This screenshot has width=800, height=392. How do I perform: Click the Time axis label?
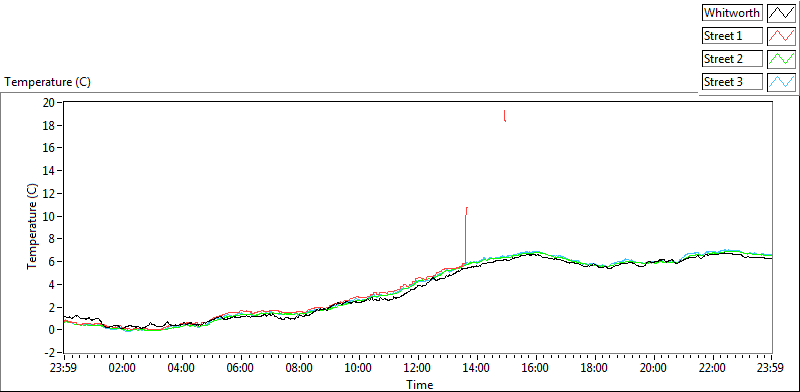[x=419, y=385]
